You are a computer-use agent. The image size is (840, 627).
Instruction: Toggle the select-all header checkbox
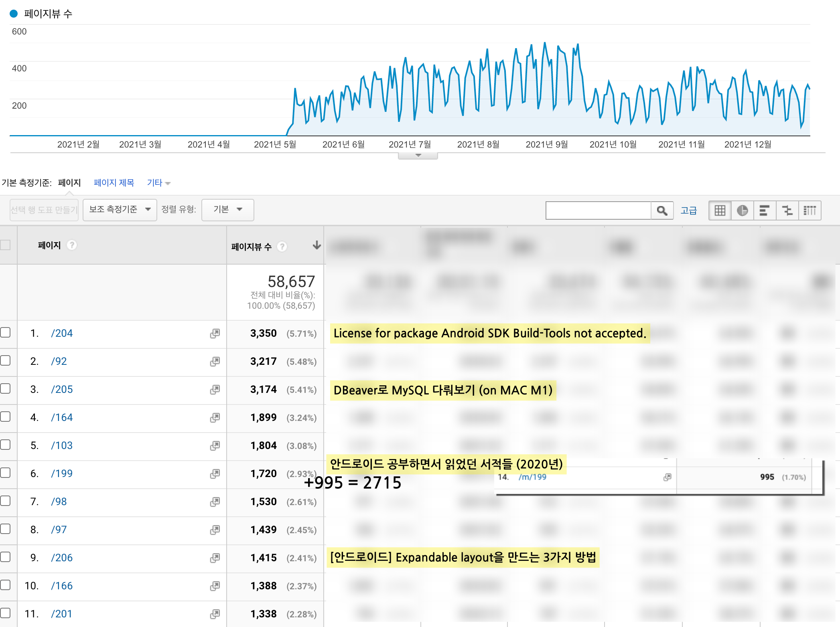pyautogui.click(x=5, y=245)
